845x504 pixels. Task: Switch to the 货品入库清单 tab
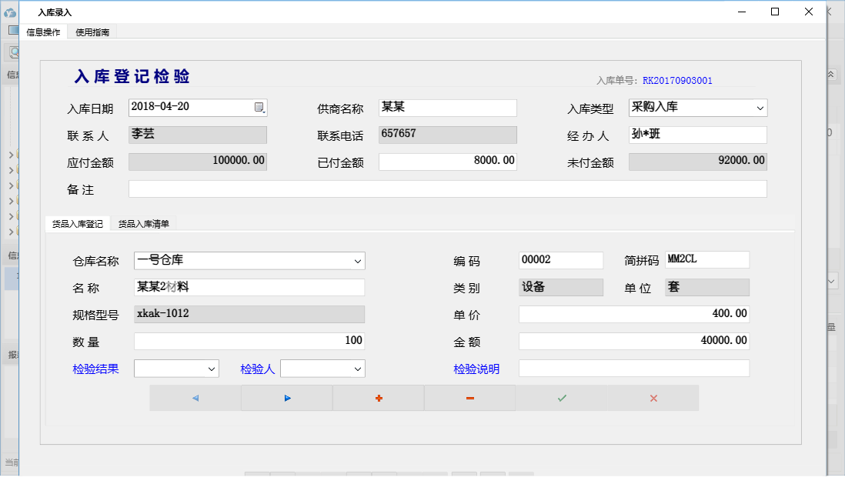(x=145, y=222)
